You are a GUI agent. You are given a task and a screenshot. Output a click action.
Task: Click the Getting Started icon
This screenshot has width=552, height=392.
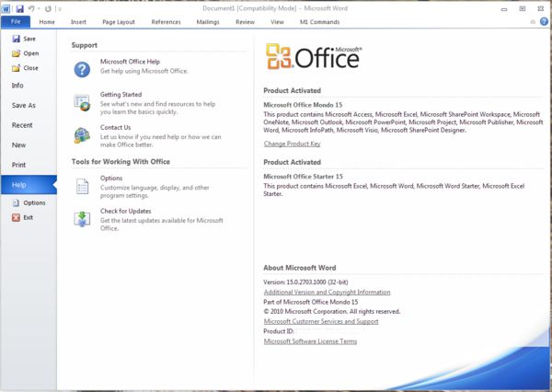pos(82,103)
